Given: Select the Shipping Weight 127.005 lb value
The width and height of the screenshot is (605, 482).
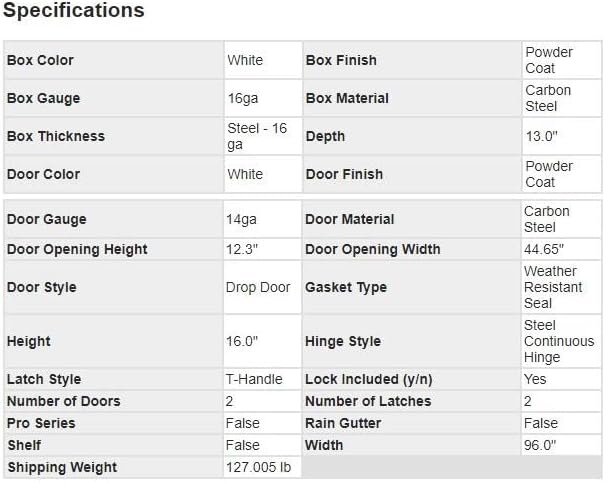Looking at the screenshot, I should coord(260,467).
